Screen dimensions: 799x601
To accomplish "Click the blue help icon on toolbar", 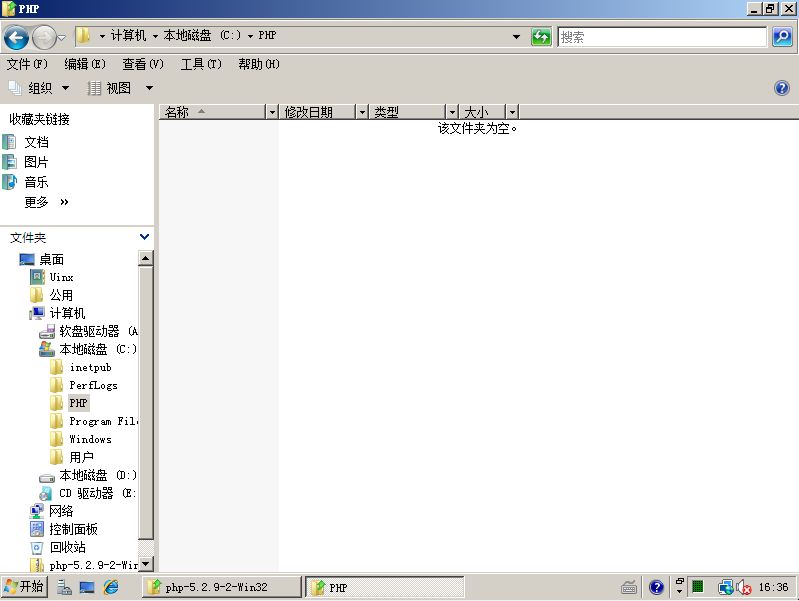I will click(x=782, y=88).
